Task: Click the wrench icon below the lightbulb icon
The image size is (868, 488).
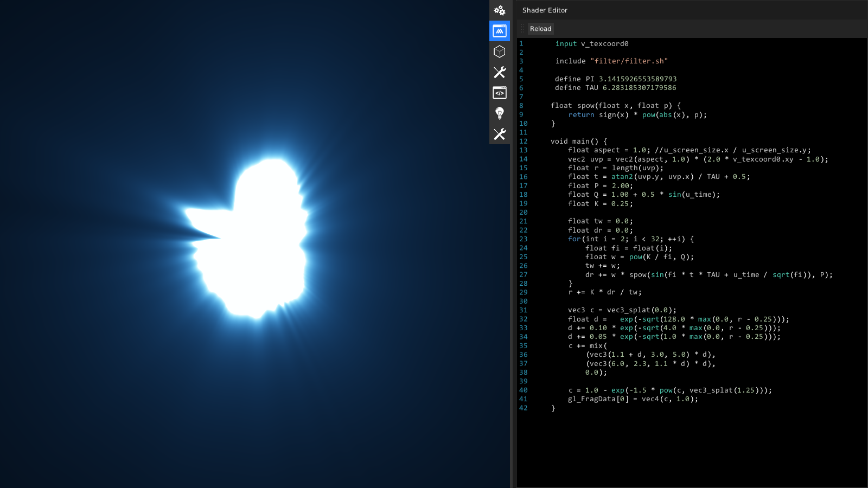Action: pos(500,134)
